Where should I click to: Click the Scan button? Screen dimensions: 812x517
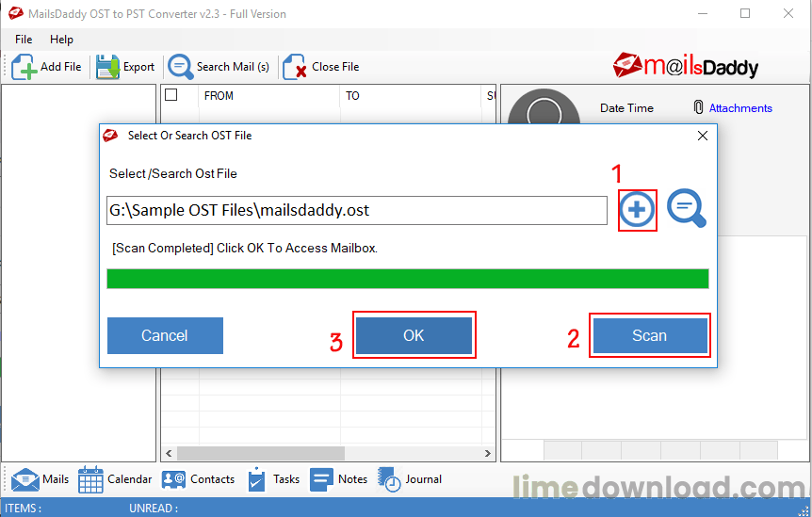click(x=650, y=335)
